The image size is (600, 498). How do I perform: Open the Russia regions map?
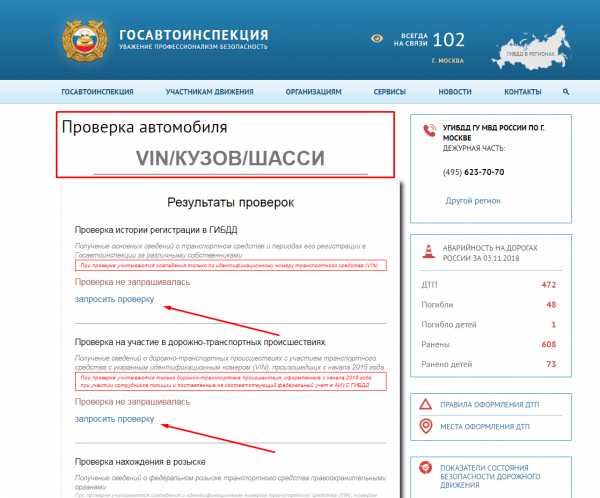coord(531,49)
